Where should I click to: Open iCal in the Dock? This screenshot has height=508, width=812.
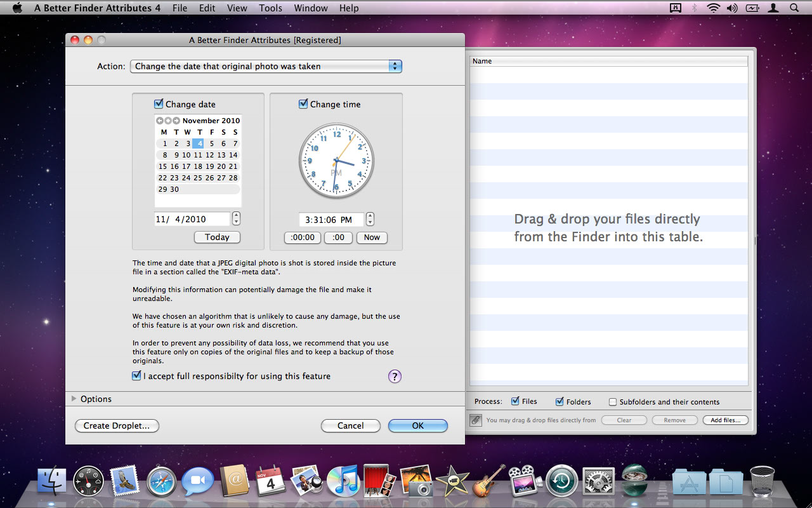(x=270, y=481)
